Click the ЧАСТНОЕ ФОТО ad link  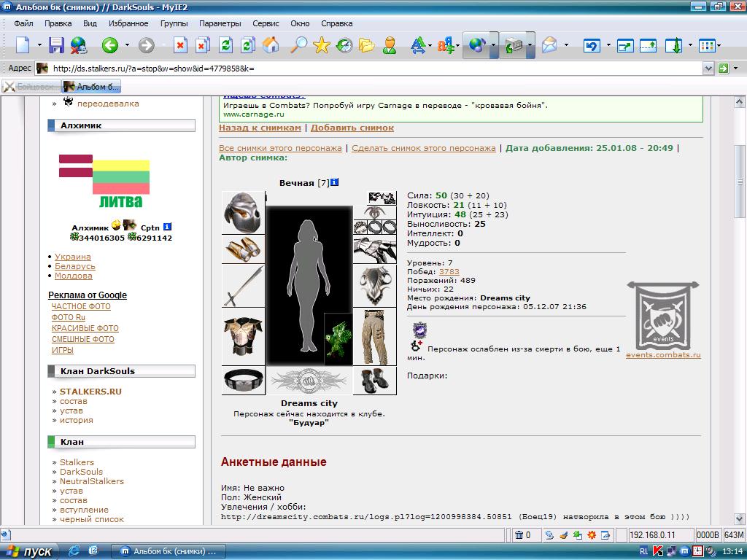[x=81, y=307]
